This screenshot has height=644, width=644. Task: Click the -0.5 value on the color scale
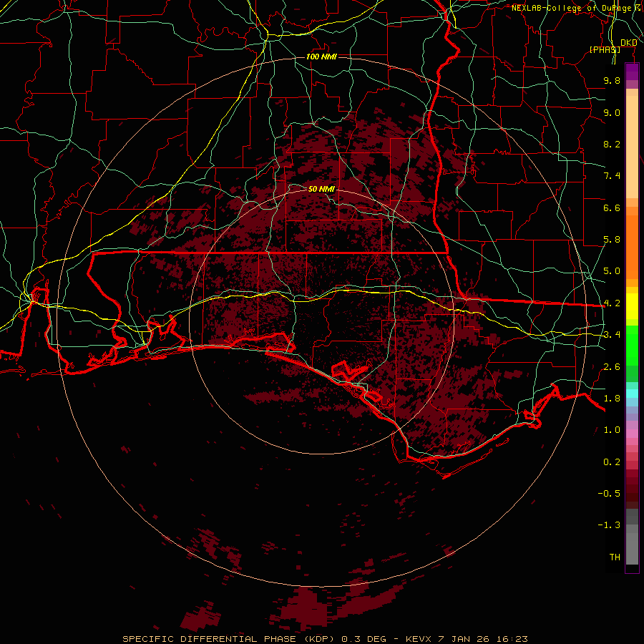coord(609,494)
